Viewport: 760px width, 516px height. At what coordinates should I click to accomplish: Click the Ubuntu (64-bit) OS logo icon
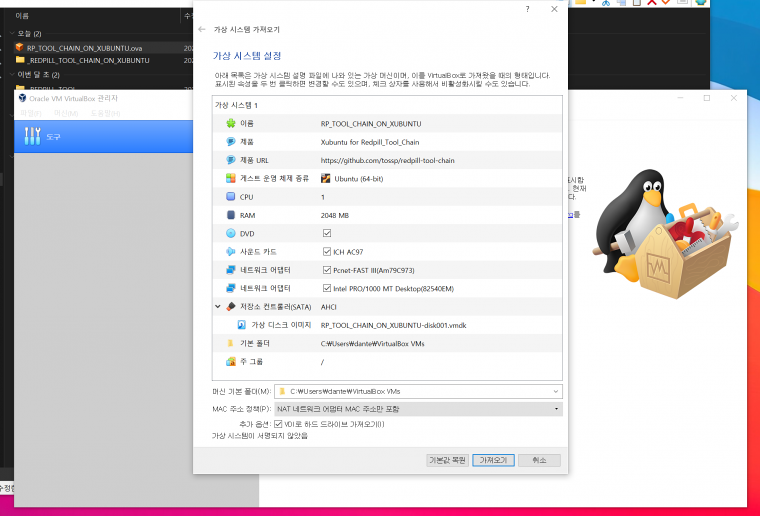click(x=326, y=178)
